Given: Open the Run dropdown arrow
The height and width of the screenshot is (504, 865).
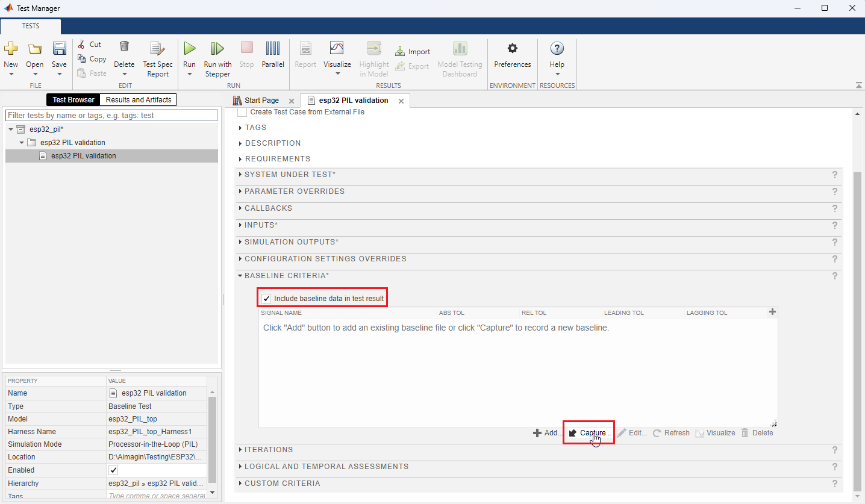Looking at the screenshot, I should 190,75.
